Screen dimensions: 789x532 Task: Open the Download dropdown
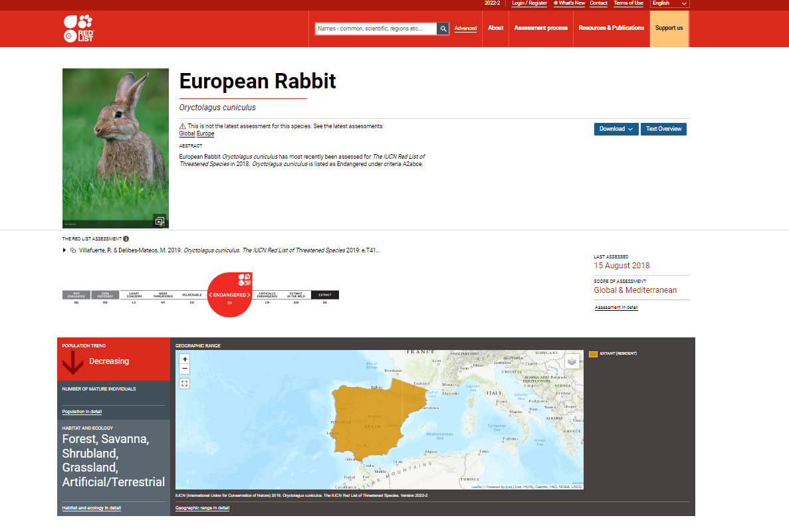[616, 129]
